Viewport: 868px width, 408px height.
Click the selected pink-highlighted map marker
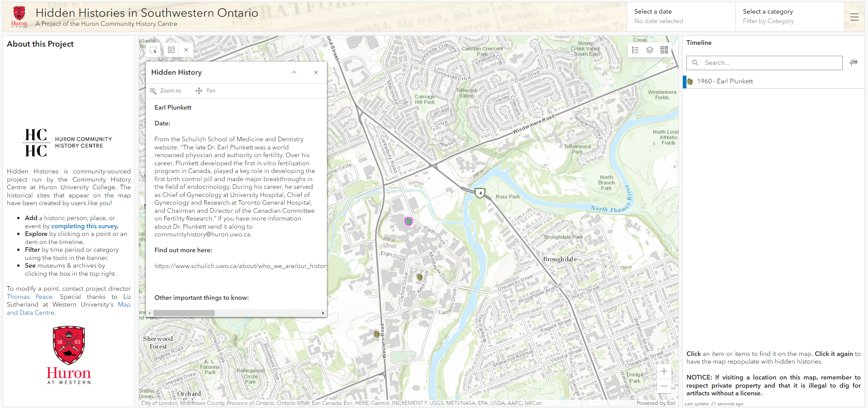click(x=408, y=221)
